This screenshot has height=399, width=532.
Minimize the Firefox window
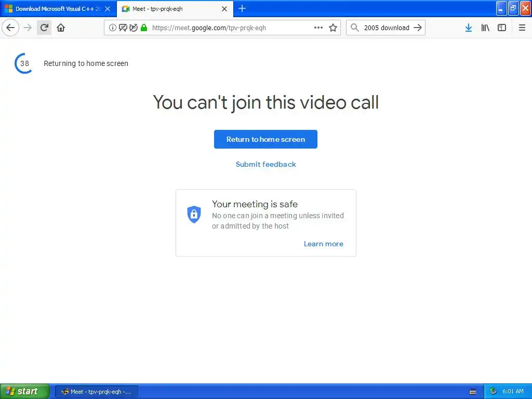coord(501,8)
